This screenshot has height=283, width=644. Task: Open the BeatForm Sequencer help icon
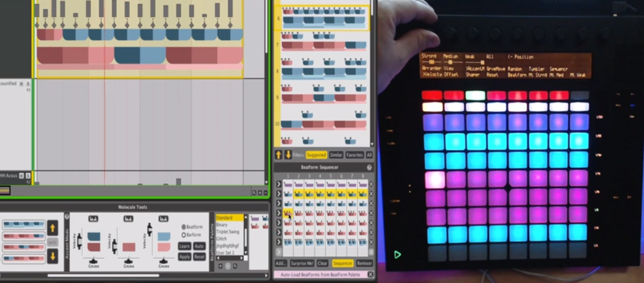click(x=369, y=167)
